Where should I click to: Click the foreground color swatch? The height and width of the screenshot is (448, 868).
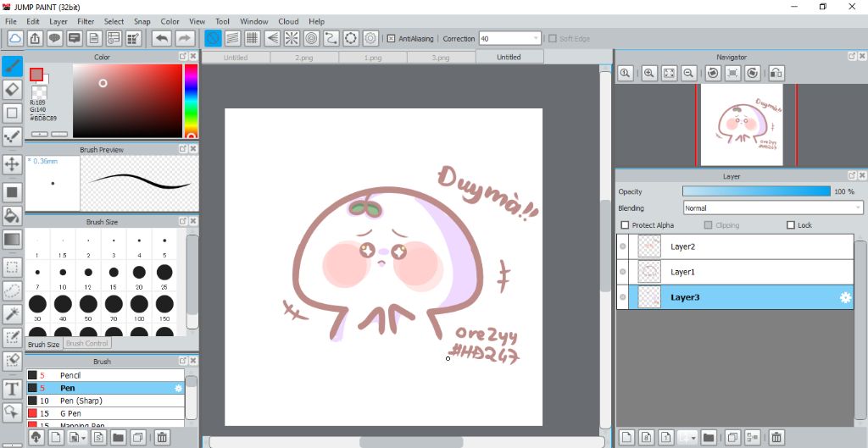click(x=36, y=75)
